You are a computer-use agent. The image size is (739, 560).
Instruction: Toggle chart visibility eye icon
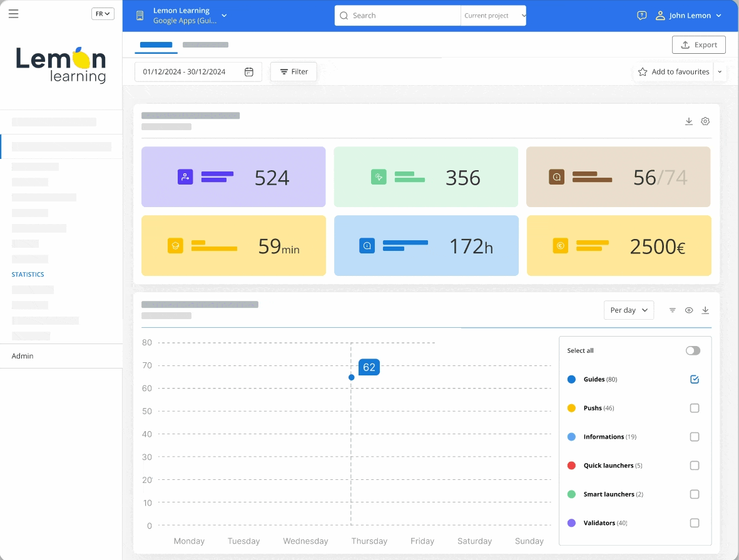pos(688,310)
